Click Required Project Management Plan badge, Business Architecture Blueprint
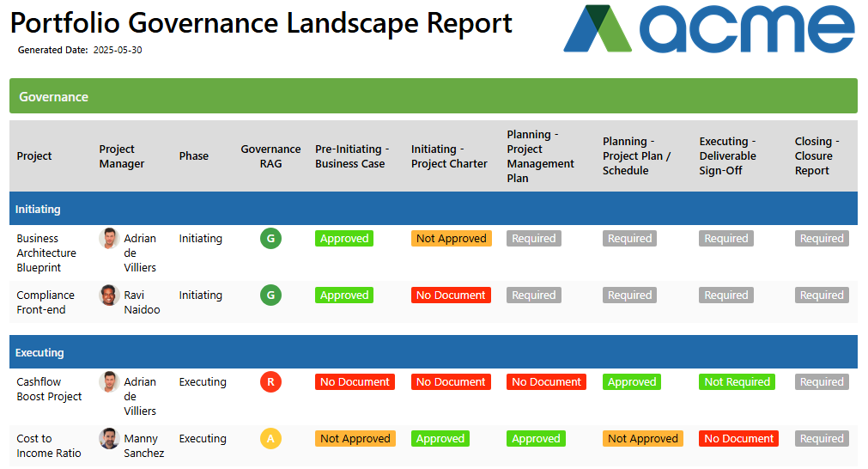The image size is (868, 469). 534,239
